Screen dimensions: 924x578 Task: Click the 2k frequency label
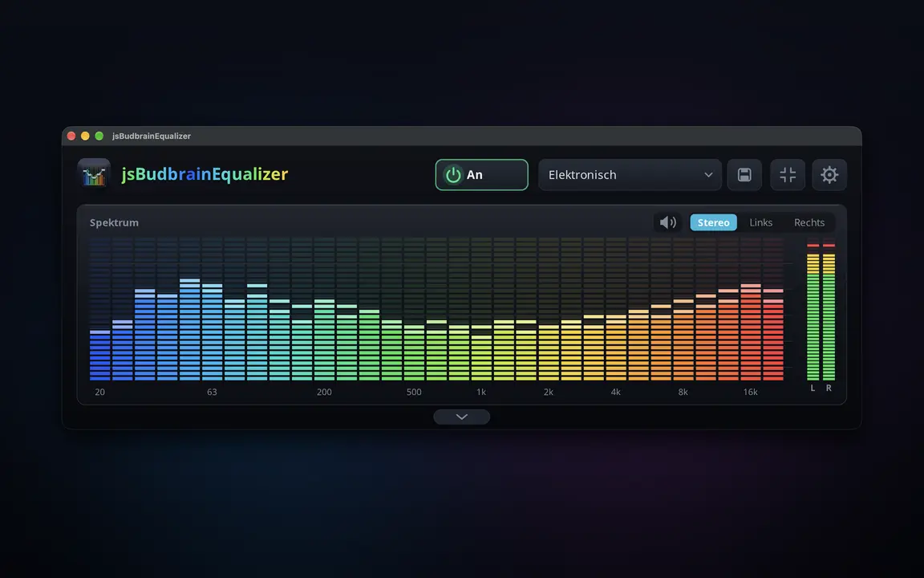pos(549,393)
